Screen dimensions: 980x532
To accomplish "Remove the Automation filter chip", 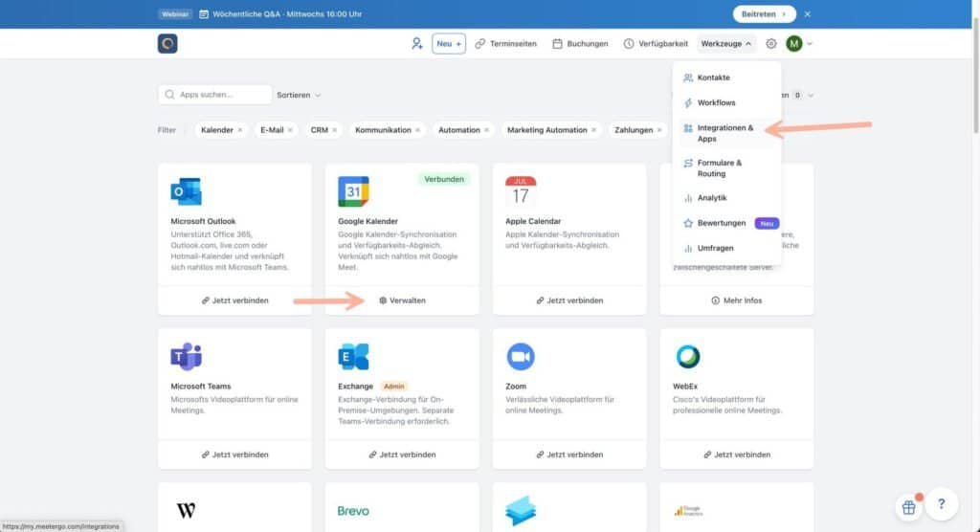I will (486, 130).
